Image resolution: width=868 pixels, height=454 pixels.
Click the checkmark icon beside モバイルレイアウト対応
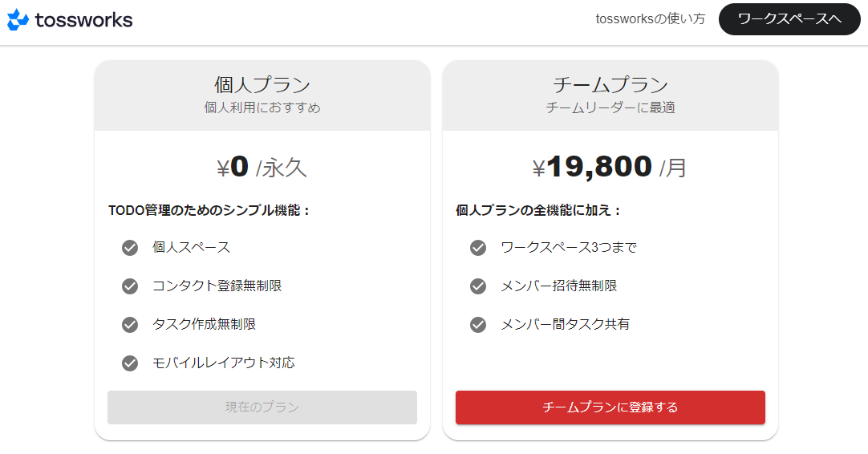coord(130,363)
